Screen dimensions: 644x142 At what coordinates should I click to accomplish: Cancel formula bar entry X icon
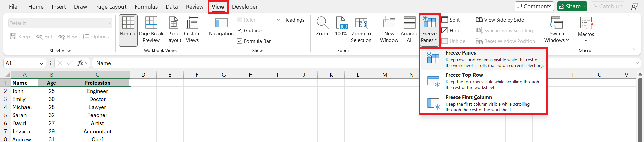click(x=60, y=63)
